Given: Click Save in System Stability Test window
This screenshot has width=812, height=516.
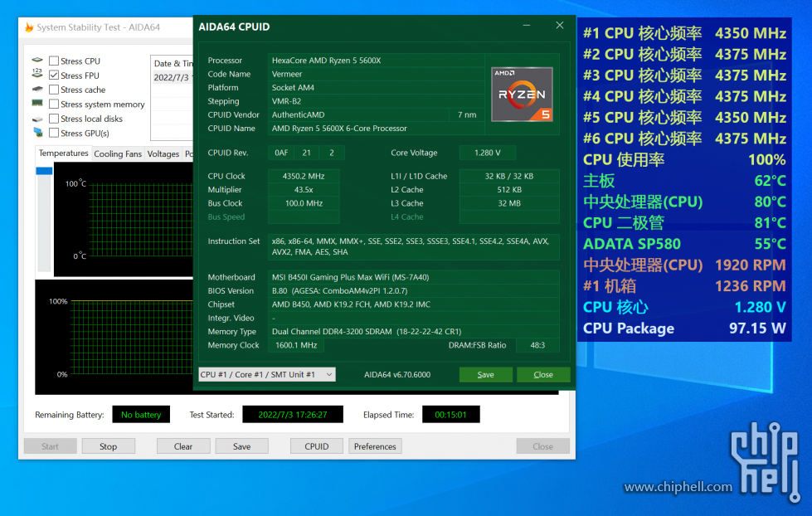Looking at the screenshot, I should tap(242, 446).
